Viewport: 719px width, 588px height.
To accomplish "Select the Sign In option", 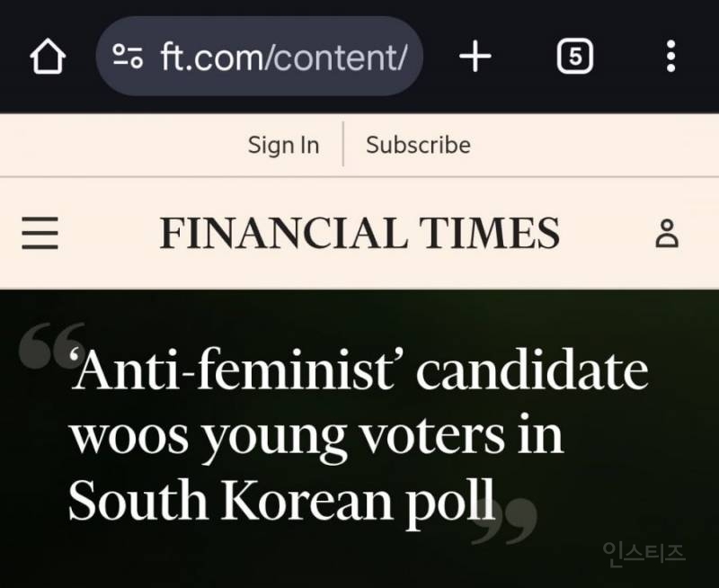I will 283,145.
